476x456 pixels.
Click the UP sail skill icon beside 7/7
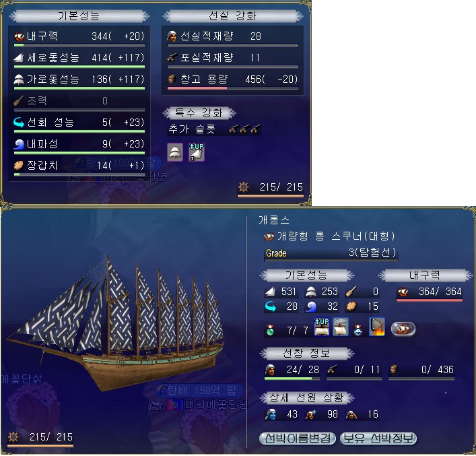click(x=321, y=327)
